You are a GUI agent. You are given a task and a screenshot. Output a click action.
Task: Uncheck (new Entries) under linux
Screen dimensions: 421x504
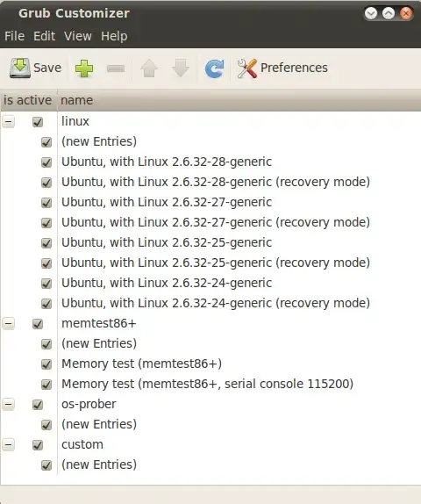tap(46, 142)
